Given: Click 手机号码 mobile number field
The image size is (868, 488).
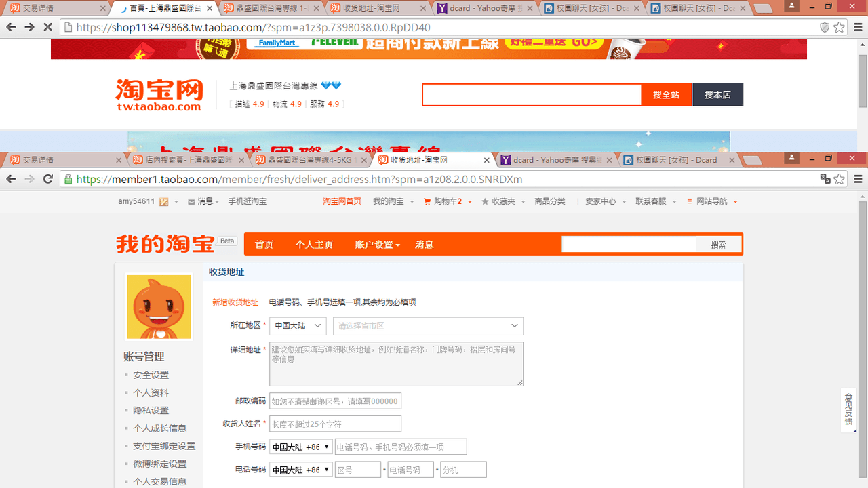Looking at the screenshot, I should click(401, 447).
